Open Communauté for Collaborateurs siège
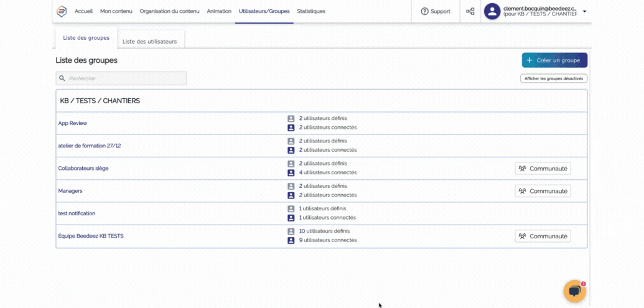Image resolution: width=644 pixels, height=308 pixels. 543,169
